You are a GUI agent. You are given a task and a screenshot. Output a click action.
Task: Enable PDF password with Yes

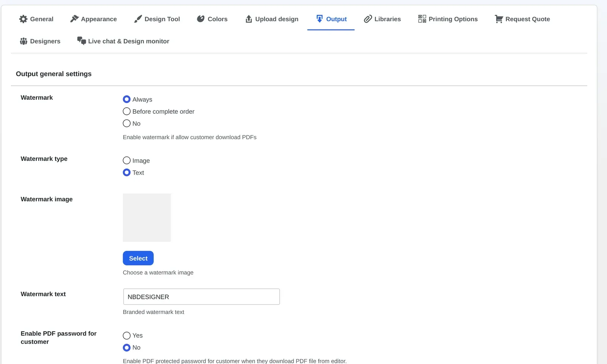click(x=127, y=336)
